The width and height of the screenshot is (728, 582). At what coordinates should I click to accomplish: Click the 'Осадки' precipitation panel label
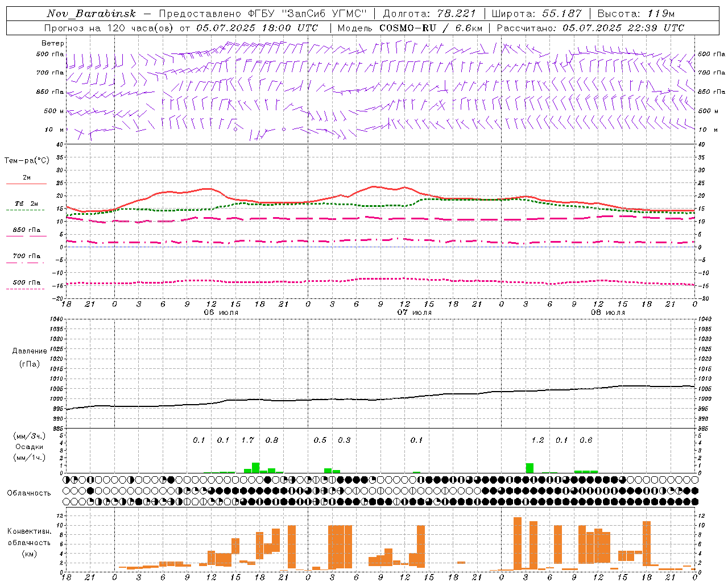click(x=30, y=447)
